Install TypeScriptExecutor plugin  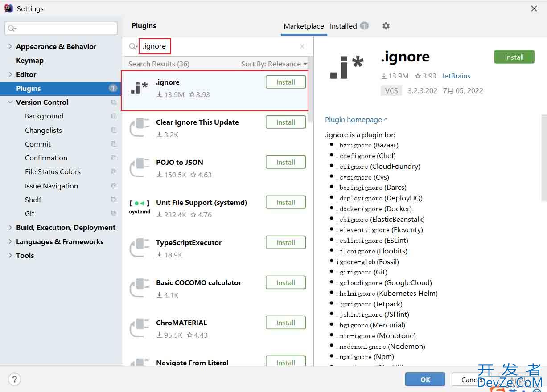[x=286, y=242]
